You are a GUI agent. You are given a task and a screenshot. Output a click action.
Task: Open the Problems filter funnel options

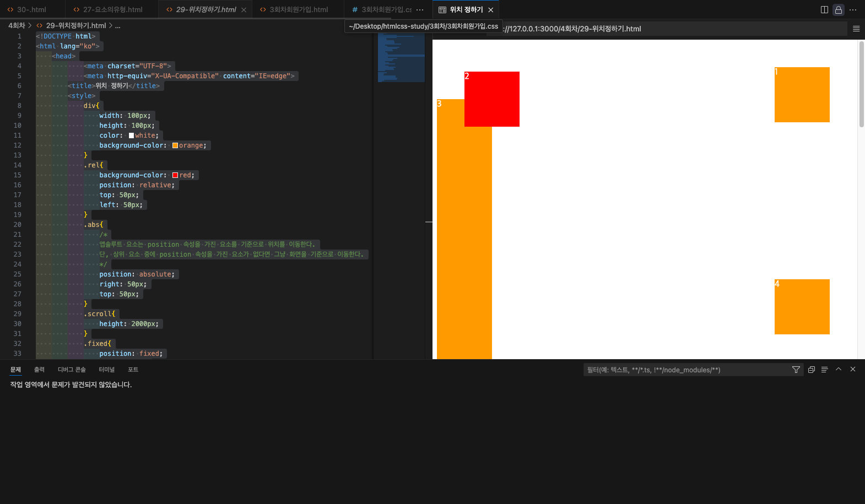pos(796,370)
